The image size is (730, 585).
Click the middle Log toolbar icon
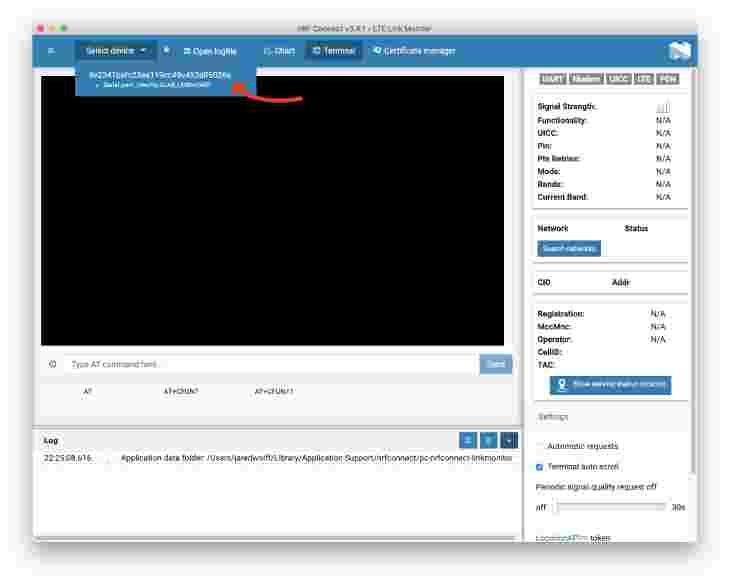[x=488, y=440]
